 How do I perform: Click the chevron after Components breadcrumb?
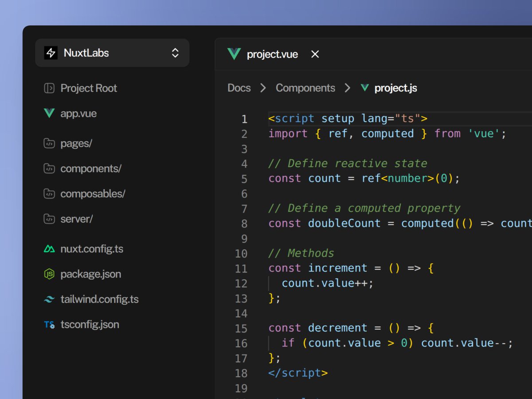click(347, 88)
